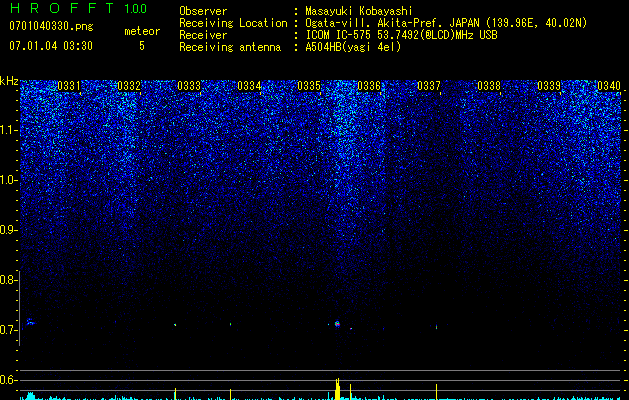Click the tallest yellow amplitude spike before 0336
The image size is (629, 400).
coord(337,389)
